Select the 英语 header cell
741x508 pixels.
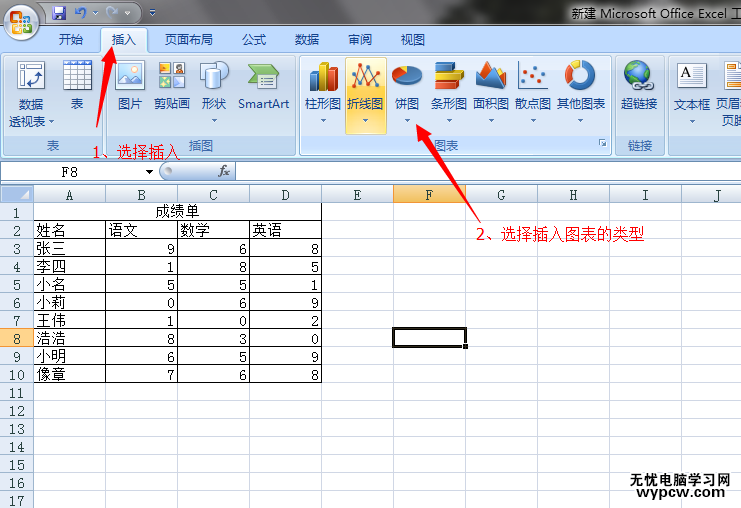click(285, 230)
